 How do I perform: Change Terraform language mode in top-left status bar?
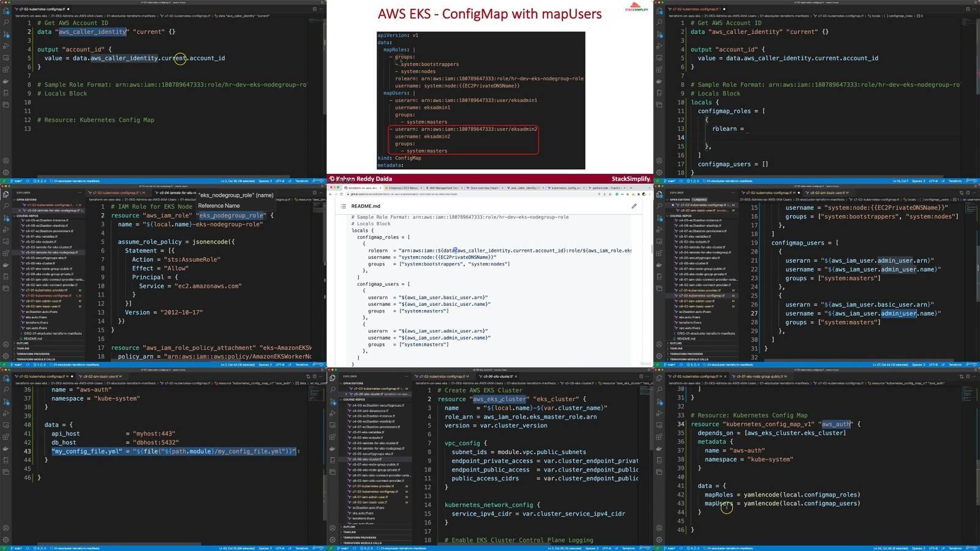(301, 181)
